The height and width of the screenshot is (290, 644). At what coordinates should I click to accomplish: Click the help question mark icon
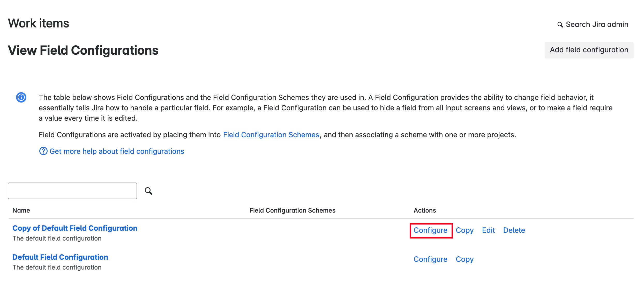pos(43,151)
